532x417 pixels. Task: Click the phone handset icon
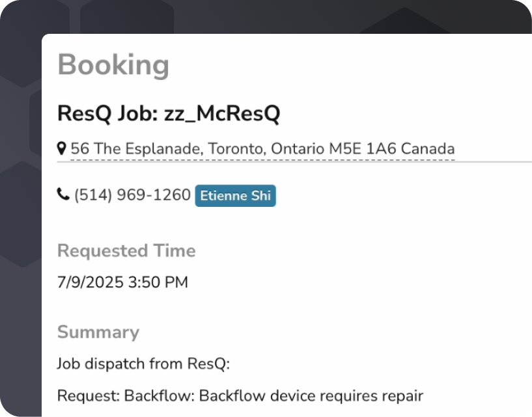pyautogui.click(x=63, y=195)
